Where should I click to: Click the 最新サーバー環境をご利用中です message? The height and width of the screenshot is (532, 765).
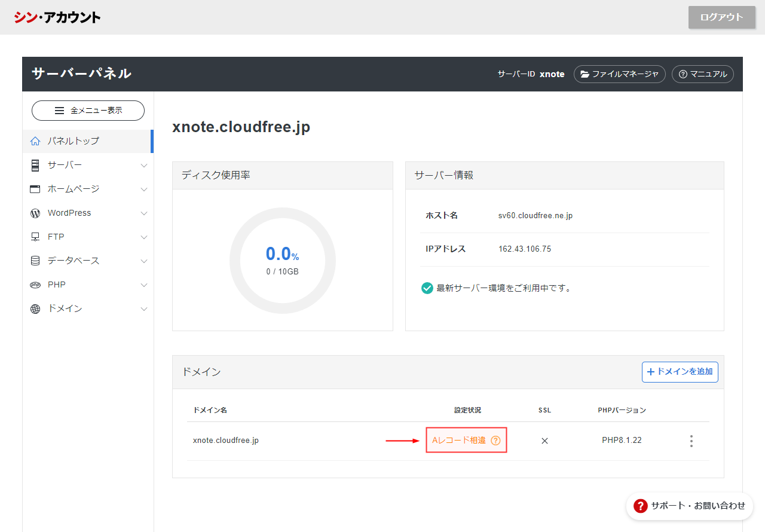504,288
